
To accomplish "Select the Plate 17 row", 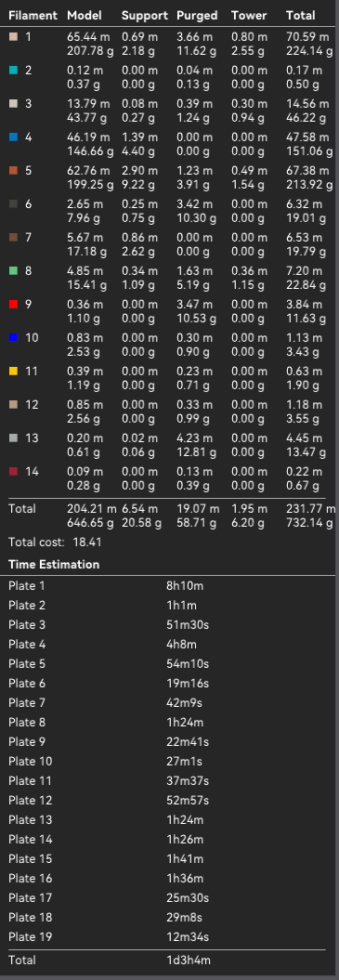I will point(167,898).
